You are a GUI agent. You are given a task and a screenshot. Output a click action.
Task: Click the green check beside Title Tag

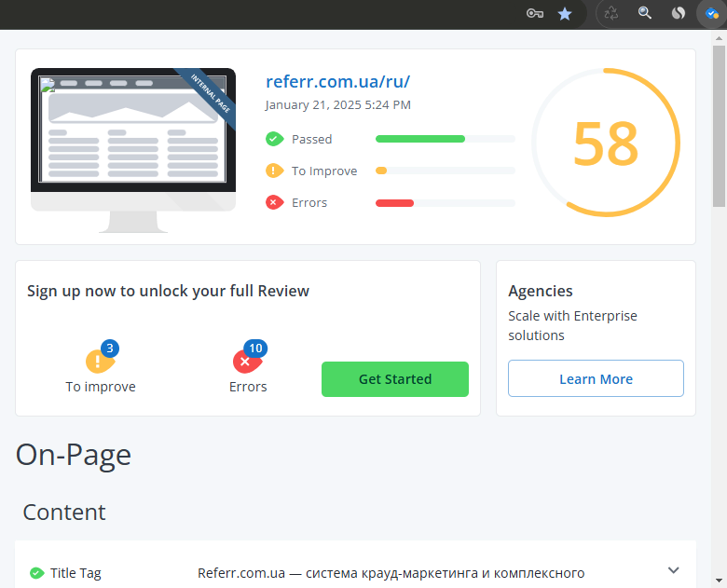(36, 573)
